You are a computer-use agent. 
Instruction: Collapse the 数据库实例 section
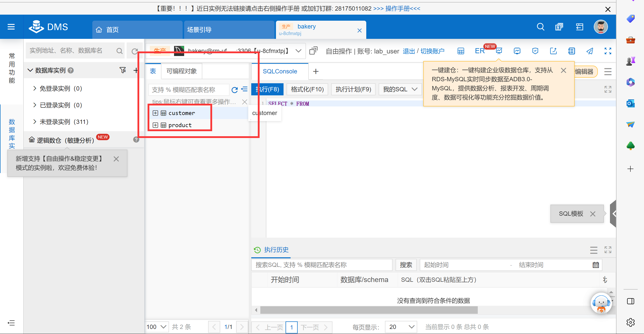[30, 70]
